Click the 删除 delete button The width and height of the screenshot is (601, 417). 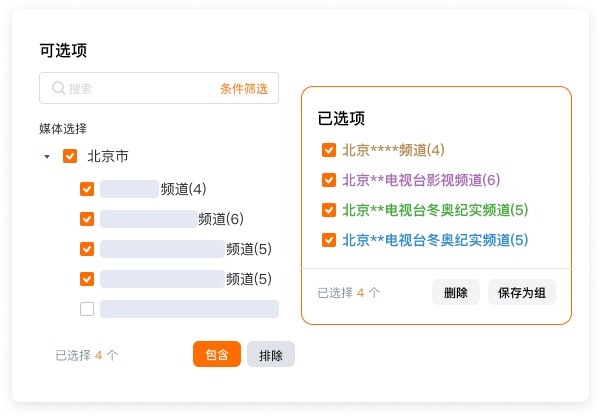coord(455,292)
